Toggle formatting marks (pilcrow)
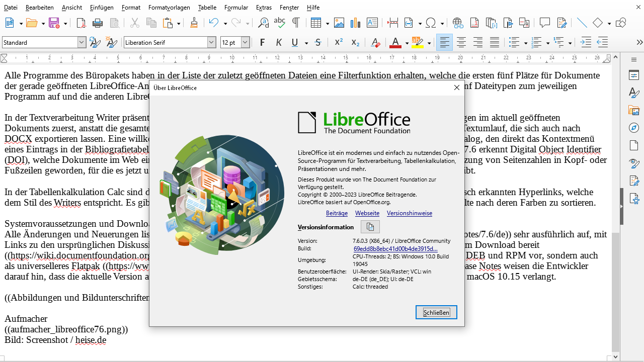The image size is (644, 362). pyautogui.click(x=296, y=23)
